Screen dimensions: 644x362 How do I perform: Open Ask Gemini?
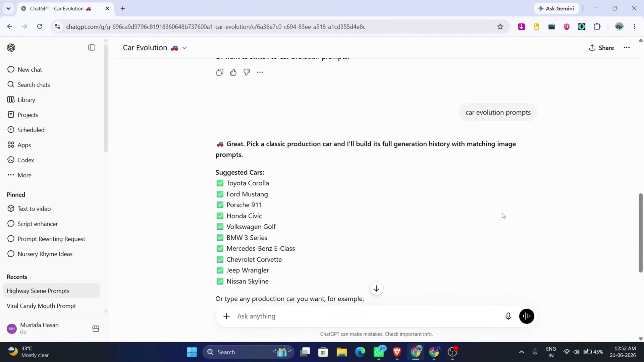click(x=556, y=9)
